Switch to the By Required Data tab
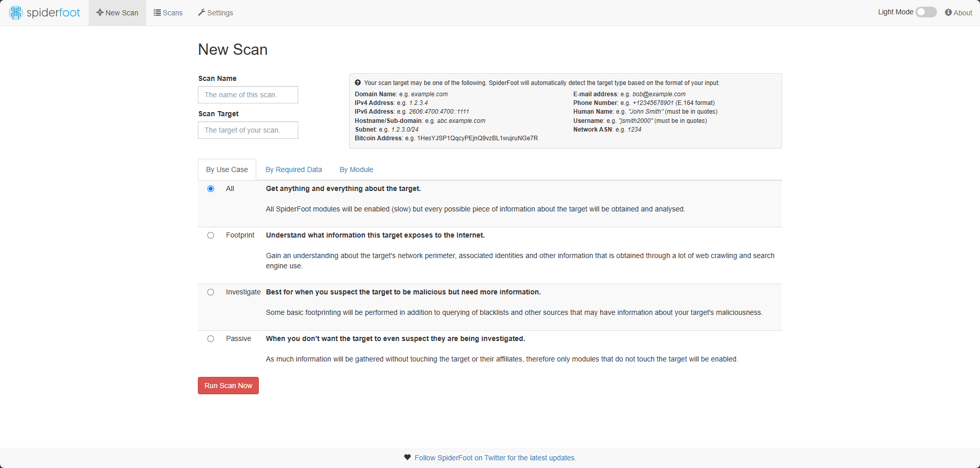Image resolution: width=980 pixels, height=468 pixels. 294,169
